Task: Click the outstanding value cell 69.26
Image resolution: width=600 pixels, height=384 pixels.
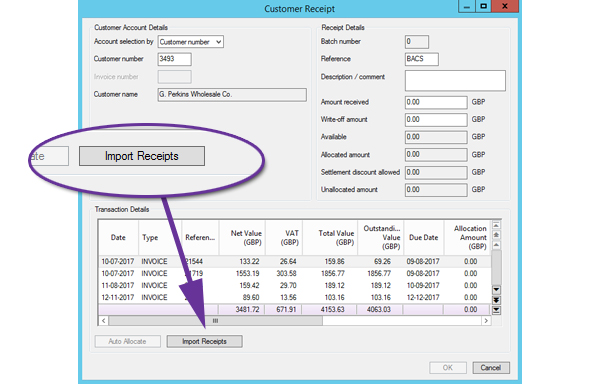Action: 382,262
